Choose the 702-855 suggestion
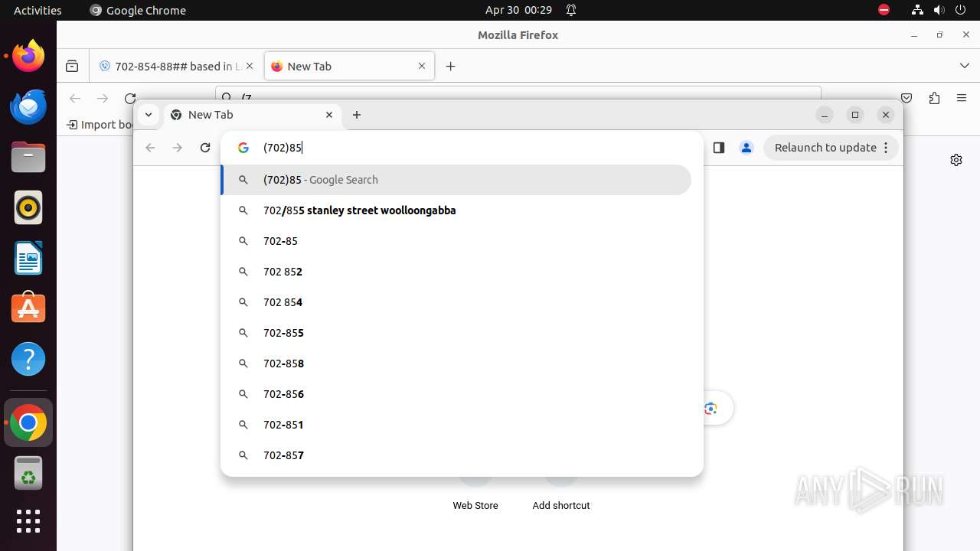This screenshot has width=980, height=551. (x=456, y=333)
